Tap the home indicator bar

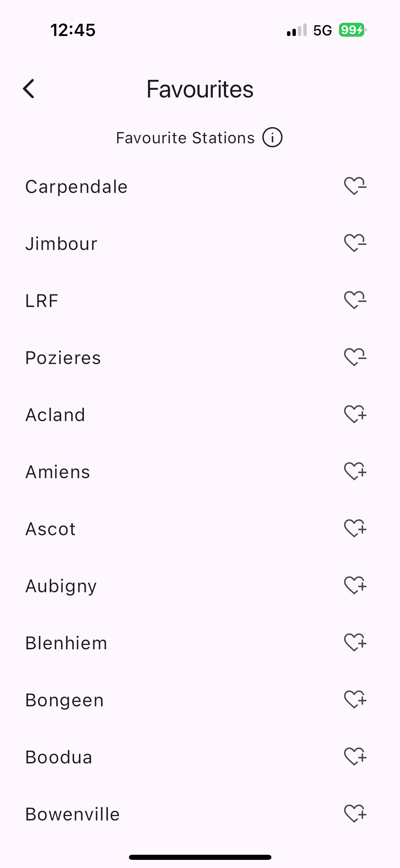tap(200, 857)
